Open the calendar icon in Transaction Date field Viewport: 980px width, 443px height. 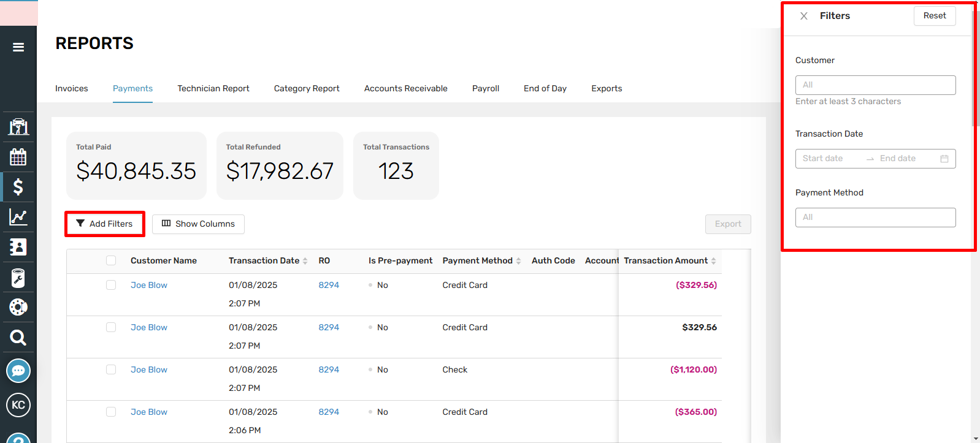944,159
